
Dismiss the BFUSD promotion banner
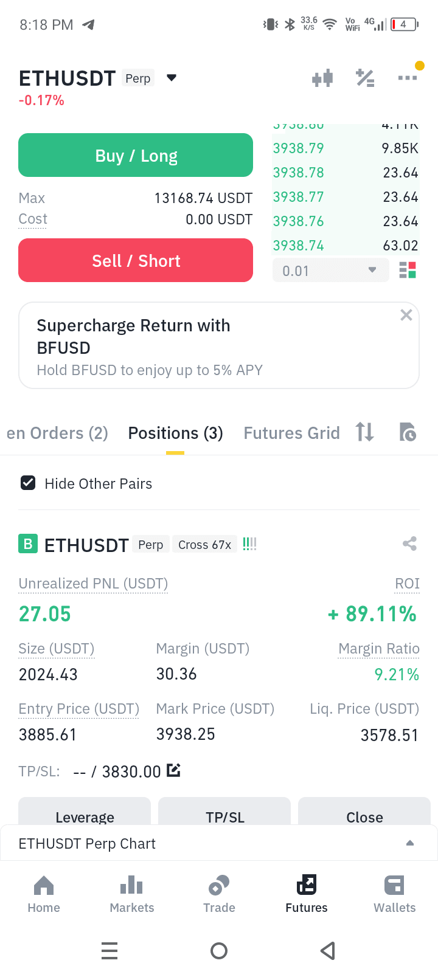tap(406, 315)
